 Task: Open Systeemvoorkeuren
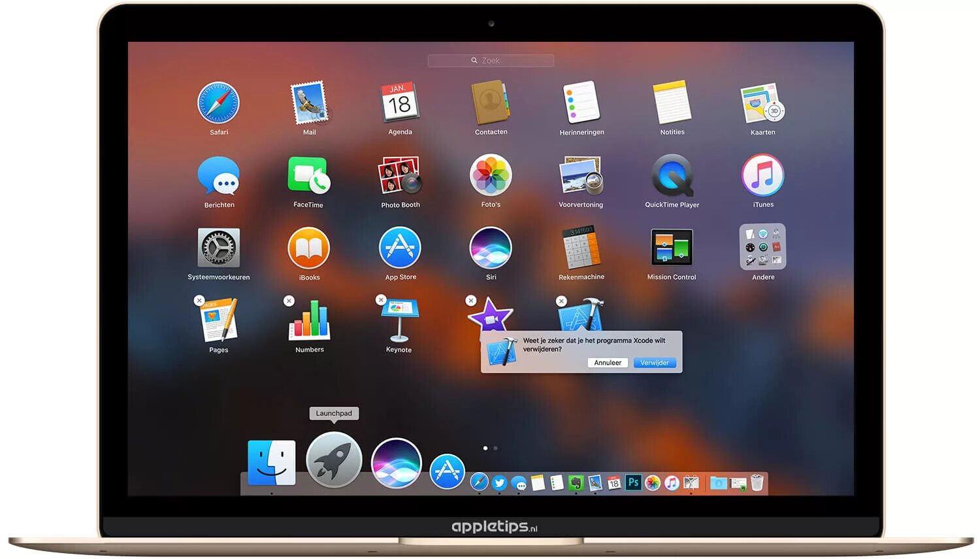(218, 248)
